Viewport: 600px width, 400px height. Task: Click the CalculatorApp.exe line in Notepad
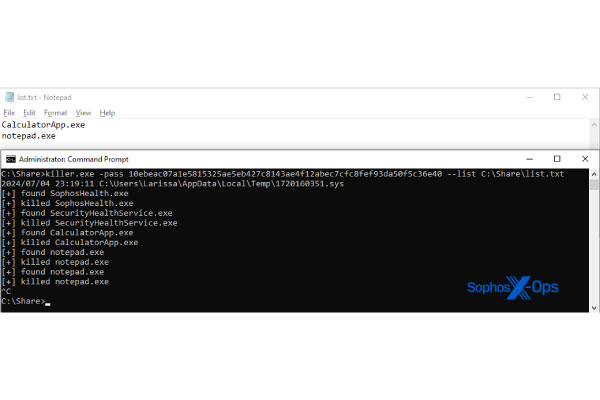(x=43, y=125)
